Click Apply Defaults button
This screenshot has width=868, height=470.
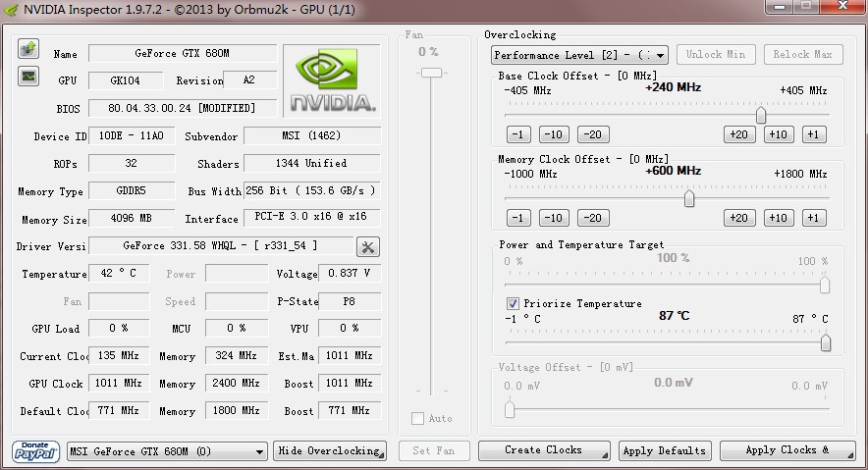[665, 450]
